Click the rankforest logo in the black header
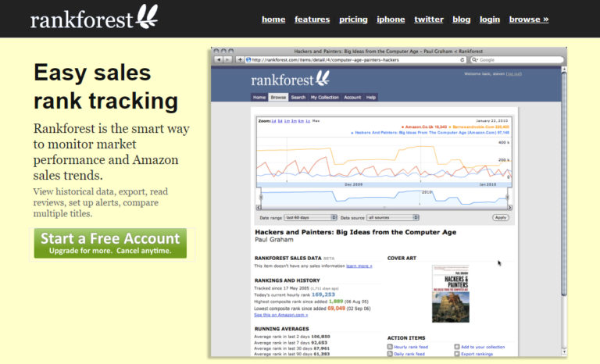600x364 pixels. click(94, 18)
